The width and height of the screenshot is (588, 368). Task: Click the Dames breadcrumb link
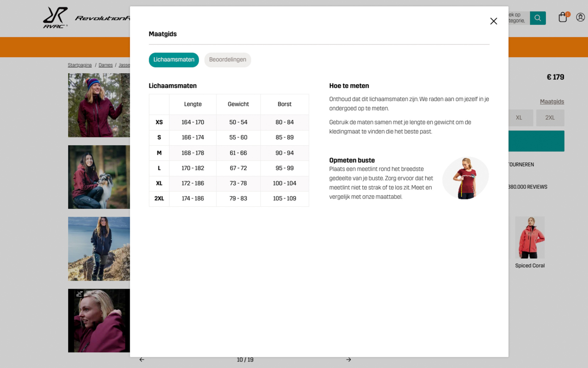point(106,65)
